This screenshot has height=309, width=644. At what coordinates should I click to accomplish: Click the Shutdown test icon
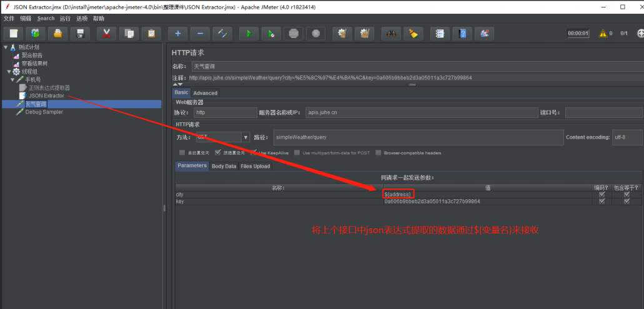tap(315, 34)
